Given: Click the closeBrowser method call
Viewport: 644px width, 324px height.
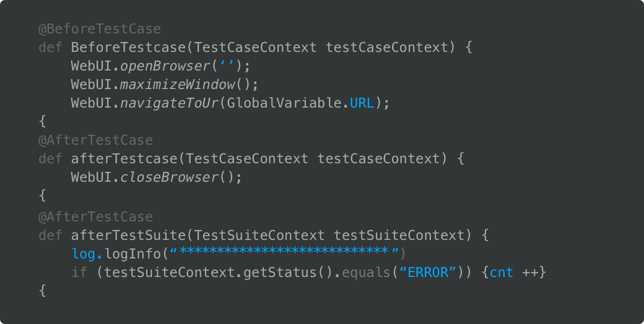Looking at the screenshot, I should (x=169, y=177).
